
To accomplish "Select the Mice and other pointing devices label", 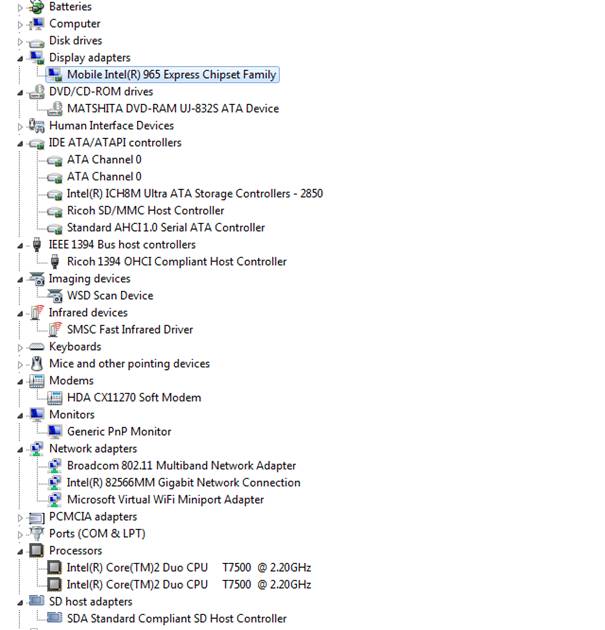I will click(129, 364).
